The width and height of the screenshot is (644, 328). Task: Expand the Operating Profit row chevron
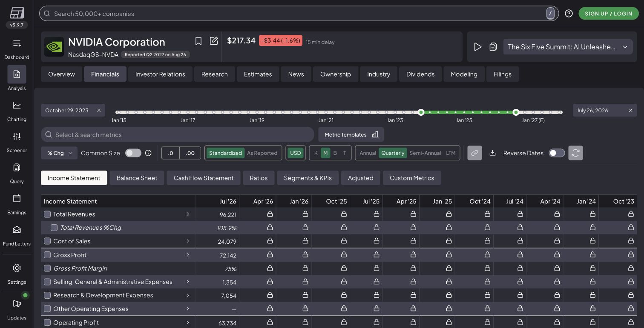click(187, 322)
